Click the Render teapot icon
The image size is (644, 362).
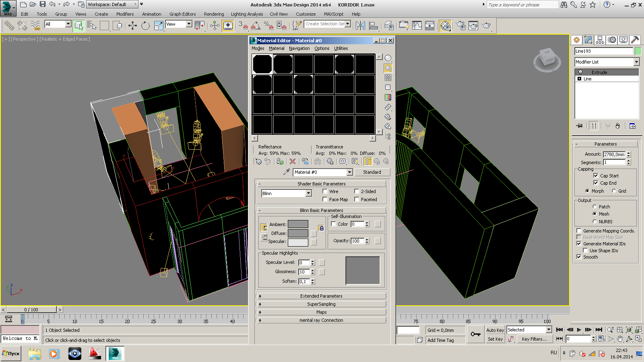pos(487,26)
